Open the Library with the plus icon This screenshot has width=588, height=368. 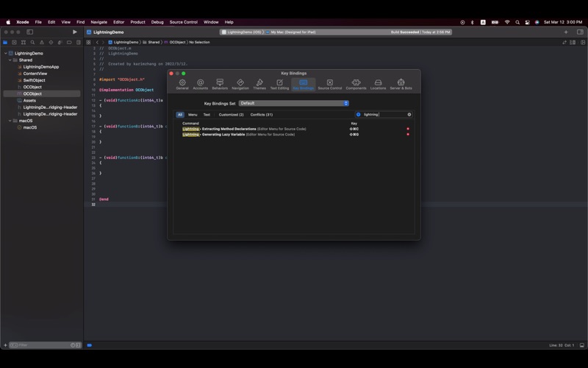click(566, 32)
